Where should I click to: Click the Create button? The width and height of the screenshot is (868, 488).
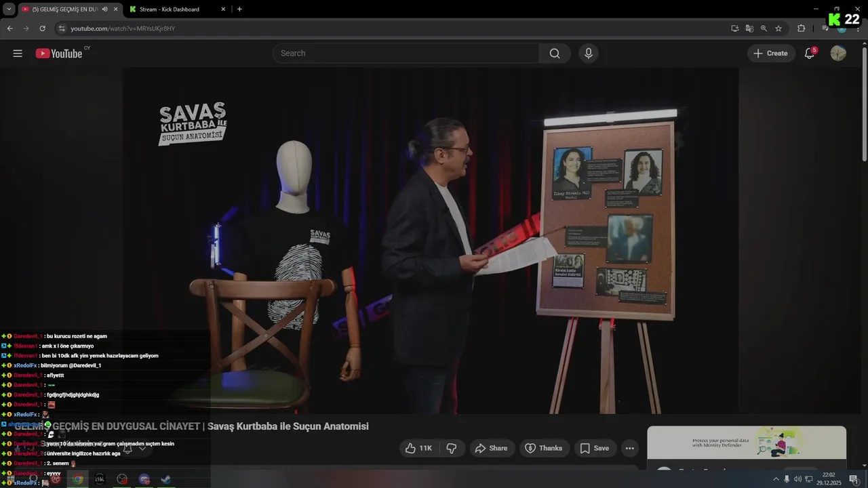coord(771,54)
